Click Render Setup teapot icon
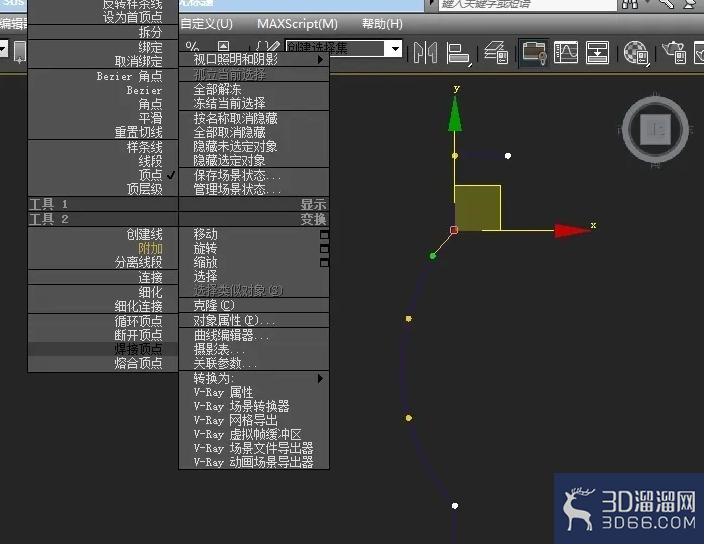The width and height of the screenshot is (704, 544). click(674, 52)
